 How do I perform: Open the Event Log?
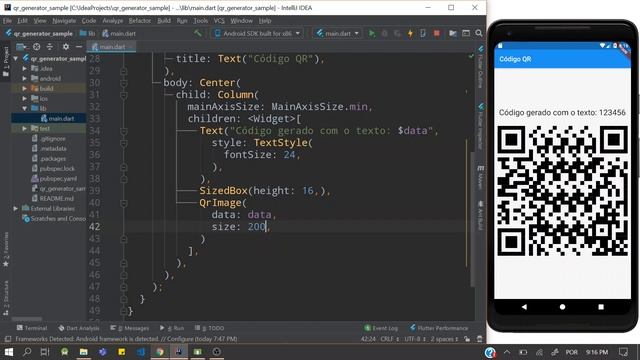(x=381, y=328)
